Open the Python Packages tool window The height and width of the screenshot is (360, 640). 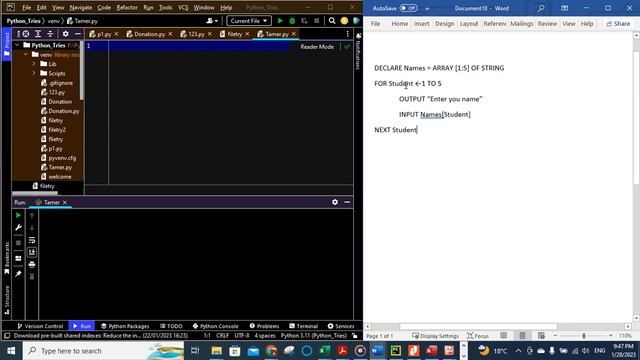[x=125, y=326]
